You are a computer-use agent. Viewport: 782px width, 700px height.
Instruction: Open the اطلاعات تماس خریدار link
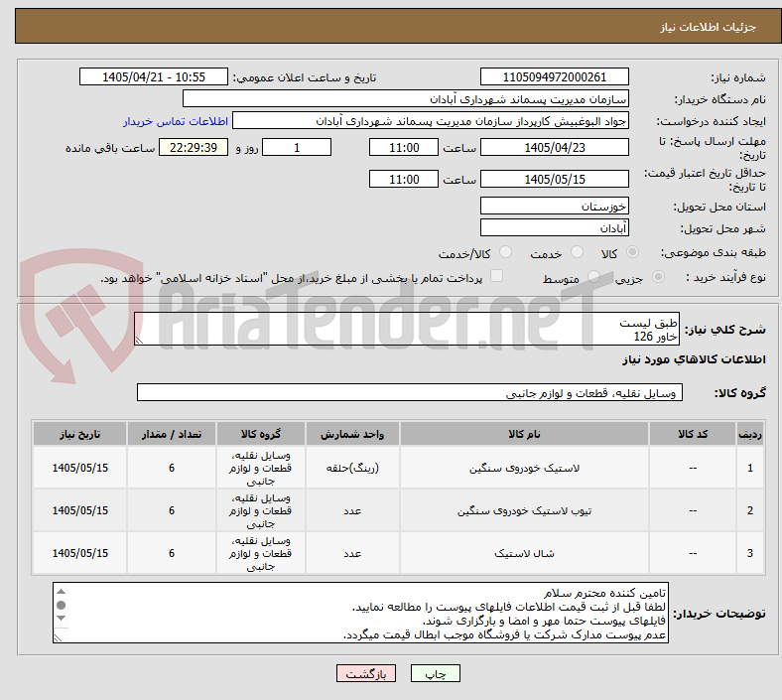tap(176, 121)
